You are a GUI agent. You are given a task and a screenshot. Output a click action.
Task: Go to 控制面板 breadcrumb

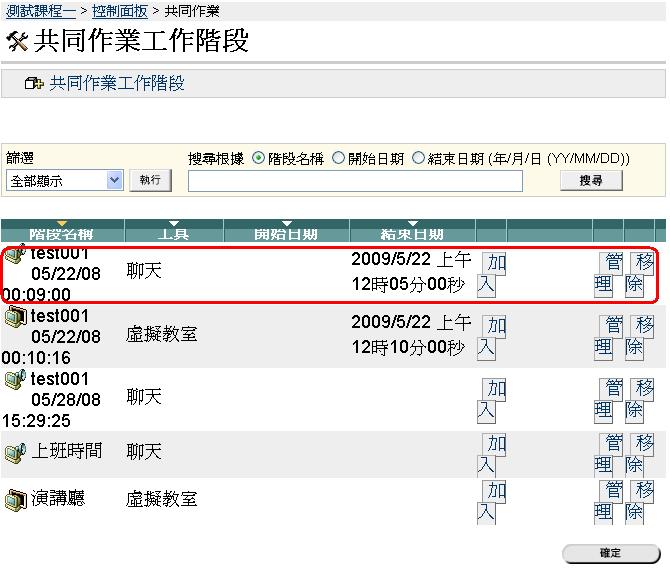tap(119, 10)
